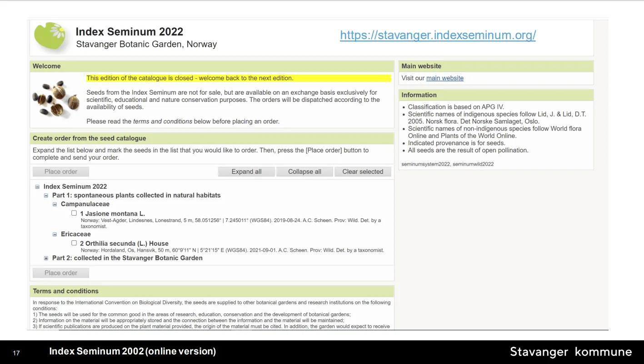The height and width of the screenshot is (364, 644).
Task: Click the top Place order button
Action: tap(61, 172)
